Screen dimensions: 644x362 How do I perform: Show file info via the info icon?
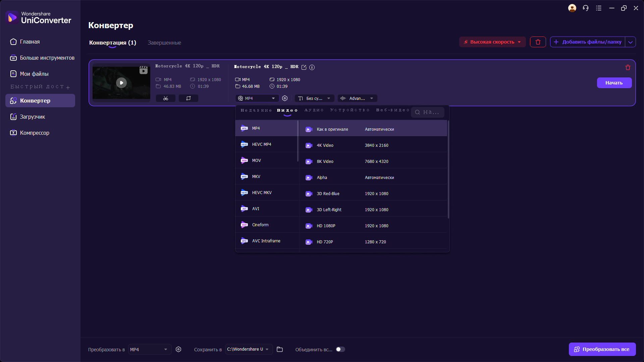(312, 67)
